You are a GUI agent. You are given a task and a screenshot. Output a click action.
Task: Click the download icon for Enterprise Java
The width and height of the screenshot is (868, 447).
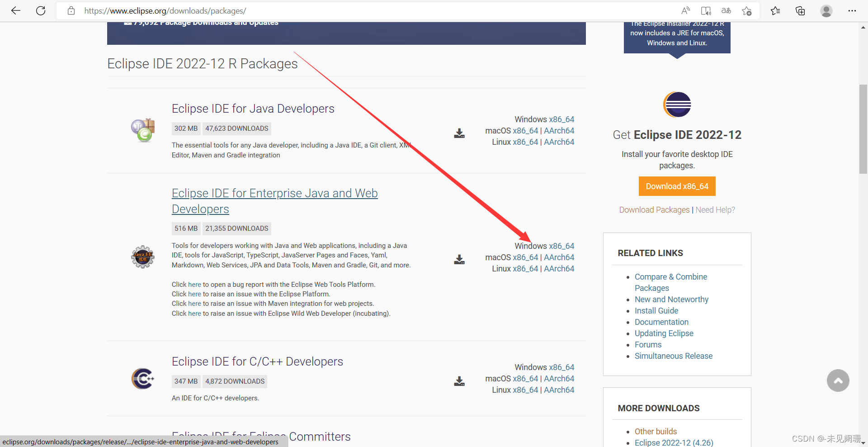point(459,259)
